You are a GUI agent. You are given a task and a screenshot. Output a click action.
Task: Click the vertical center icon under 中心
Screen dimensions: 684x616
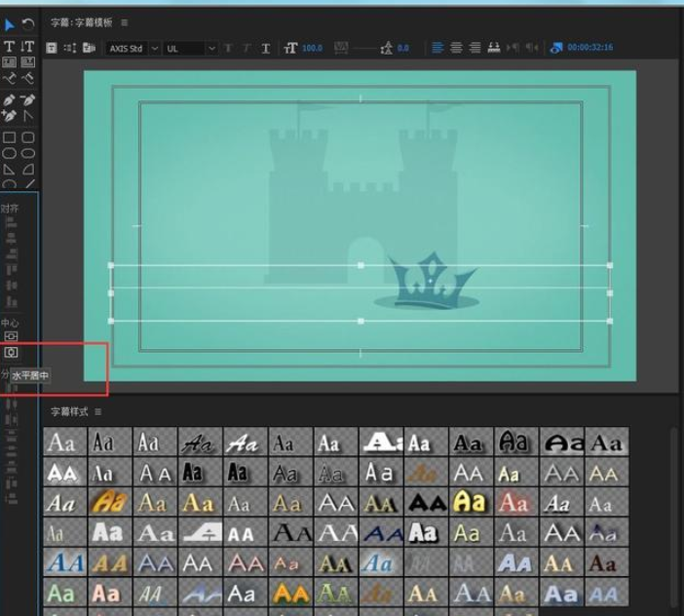tap(12, 336)
